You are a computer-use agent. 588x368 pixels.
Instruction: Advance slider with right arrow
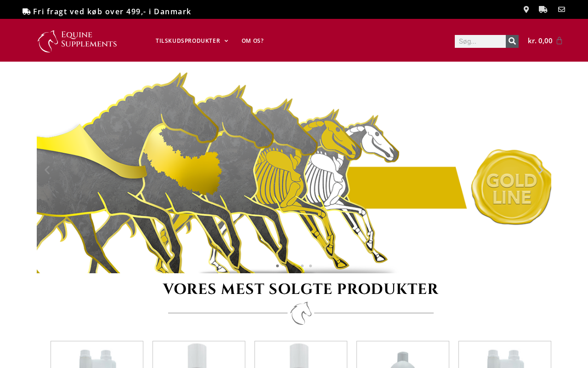[x=541, y=170]
